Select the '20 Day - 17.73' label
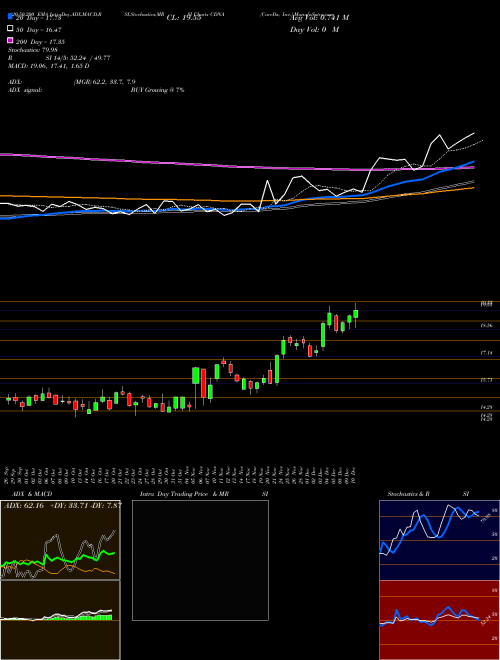This screenshot has height=660, width=500. click(x=39, y=18)
